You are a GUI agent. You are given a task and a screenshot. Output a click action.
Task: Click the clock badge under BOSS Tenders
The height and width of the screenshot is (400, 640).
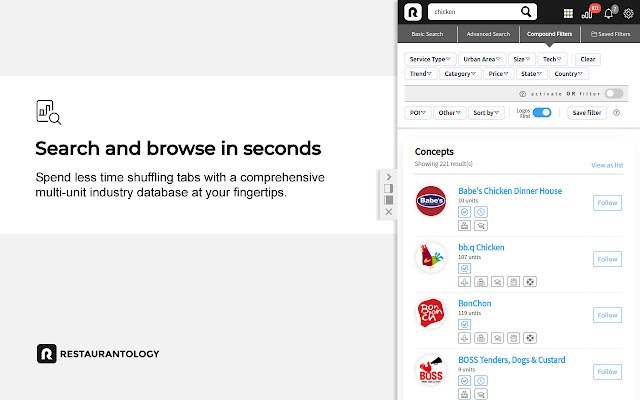click(x=481, y=381)
